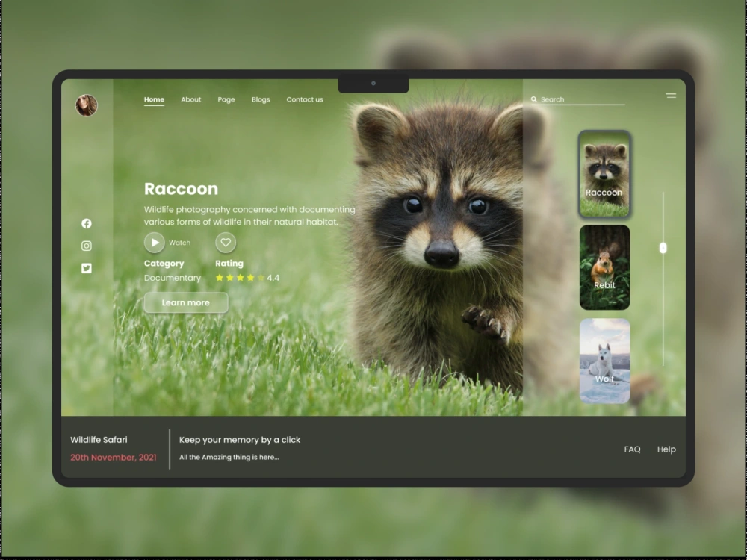The width and height of the screenshot is (747, 560).
Task: Open the Blogs nav item
Action: pyautogui.click(x=261, y=99)
